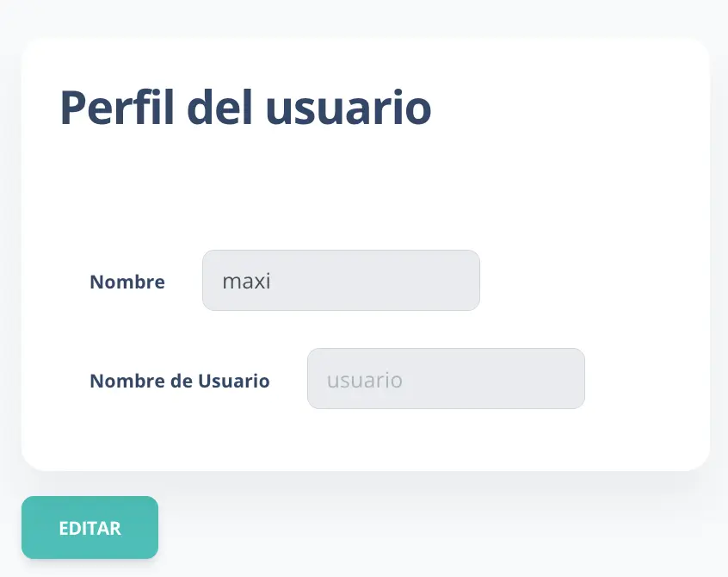Image resolution: width=728 pixels, height=577 pixels.
Task: Click inside the field containing 'maxi'
Action: [x=341, y=280]
